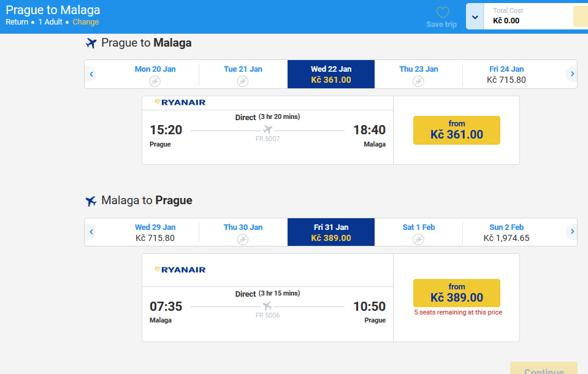Viewport: 588px width, 374px height.
Task: Click the outbound Prague to Malaga plane icon
Action: coord(91,43)
